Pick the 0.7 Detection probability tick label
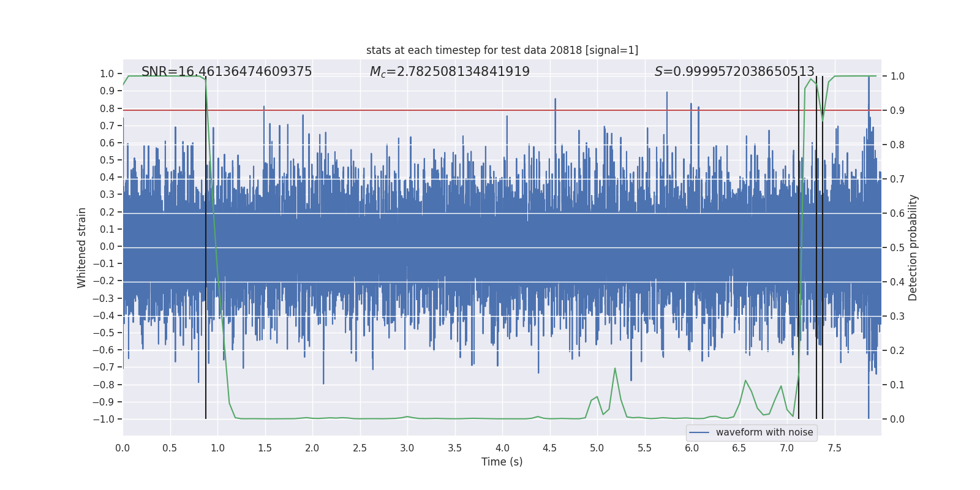The width and height of the screenshot is (980, 490). 897,179
